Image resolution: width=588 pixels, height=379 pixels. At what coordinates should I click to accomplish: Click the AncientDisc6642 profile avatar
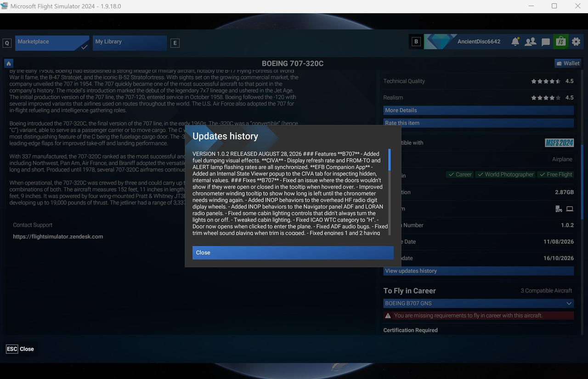pos(439,41)
